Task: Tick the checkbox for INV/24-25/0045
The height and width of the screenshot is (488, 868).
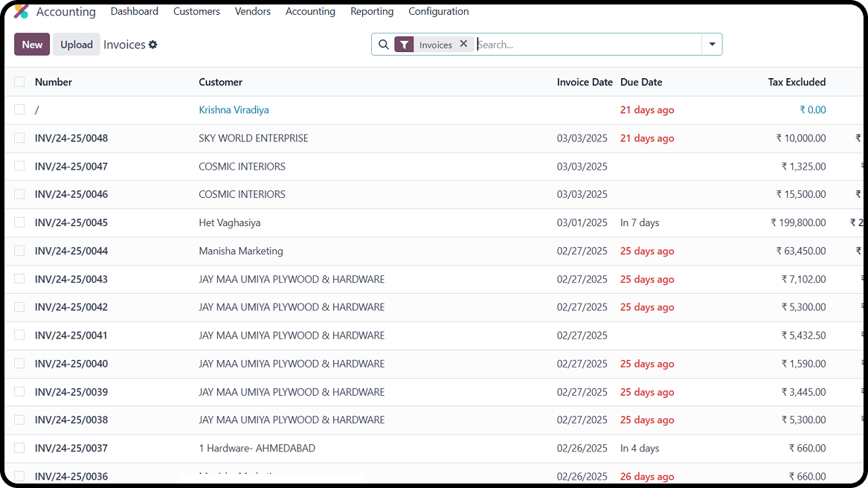Action: click(x=19, y=222)
